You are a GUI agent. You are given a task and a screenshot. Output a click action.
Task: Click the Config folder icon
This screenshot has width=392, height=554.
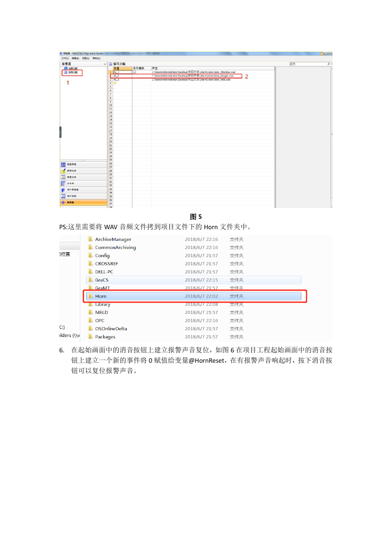[x=90, y=255]
